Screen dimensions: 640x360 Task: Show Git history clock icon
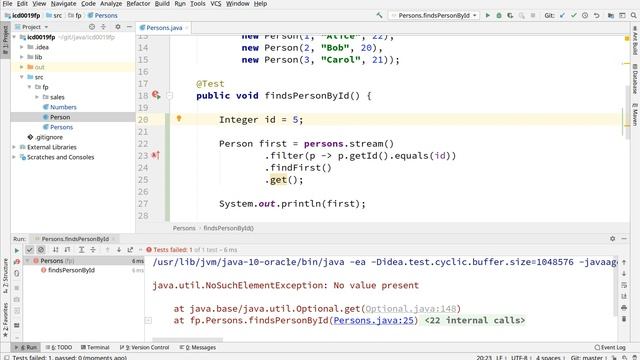pos(585,15)
